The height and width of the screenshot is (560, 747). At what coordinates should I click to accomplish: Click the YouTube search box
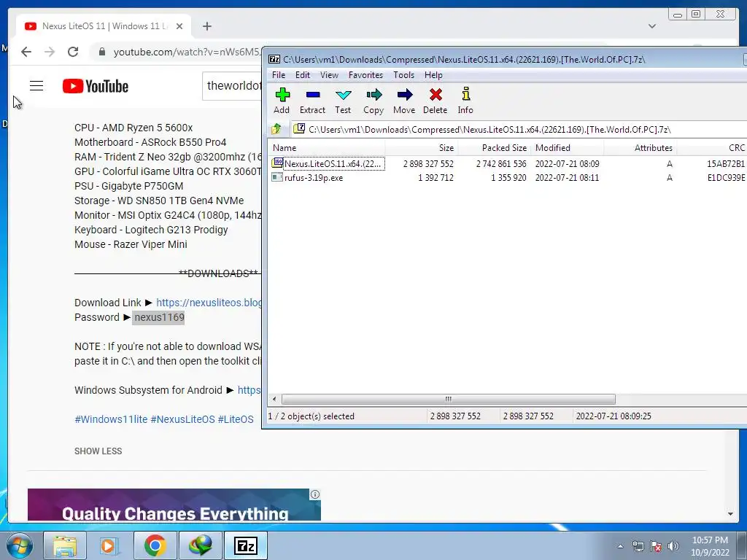coord(232,86)
